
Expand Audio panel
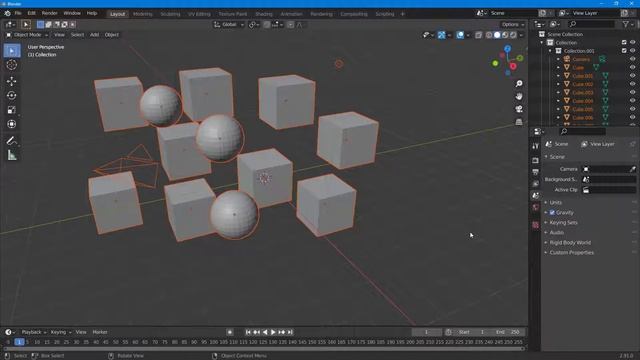point(557,233)
